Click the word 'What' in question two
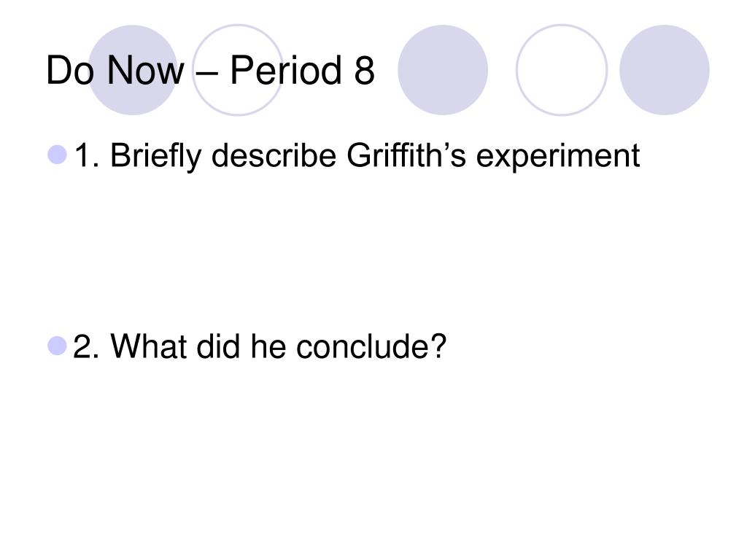 149,346
